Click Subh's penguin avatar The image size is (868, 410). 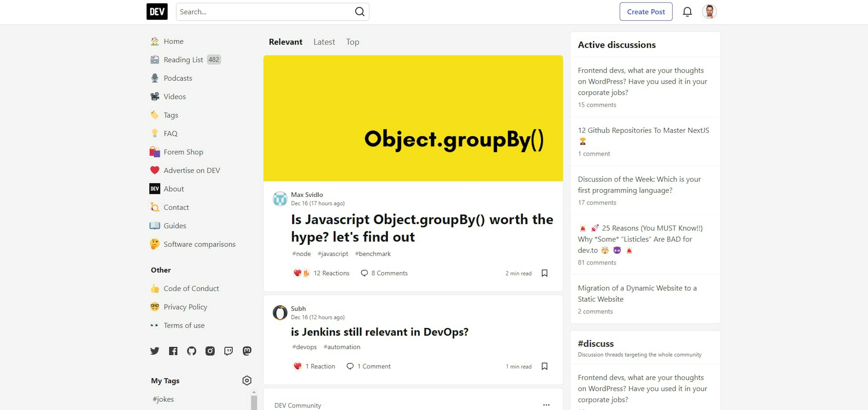(x=280, y=312)
